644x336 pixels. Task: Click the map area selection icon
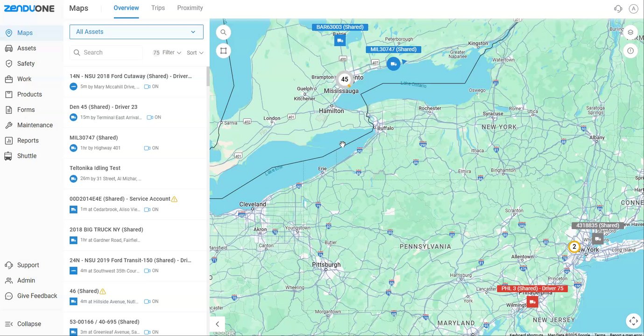(x=223, y=51)
